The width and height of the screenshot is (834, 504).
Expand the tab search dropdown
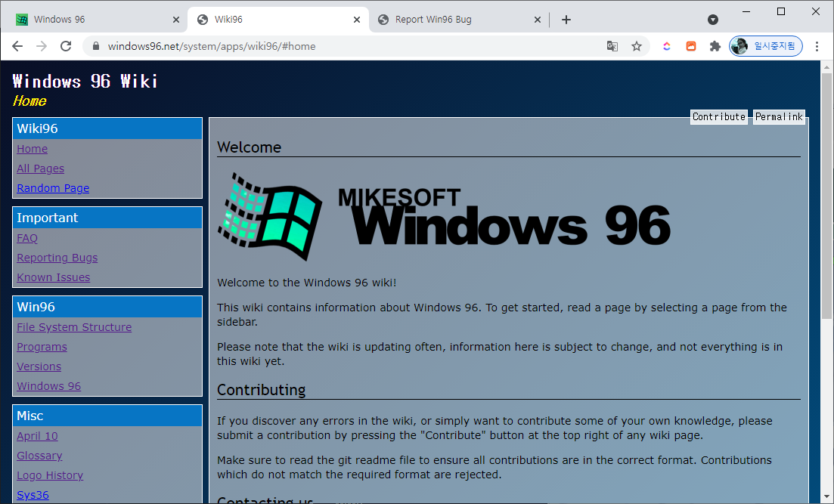[713, 20]
